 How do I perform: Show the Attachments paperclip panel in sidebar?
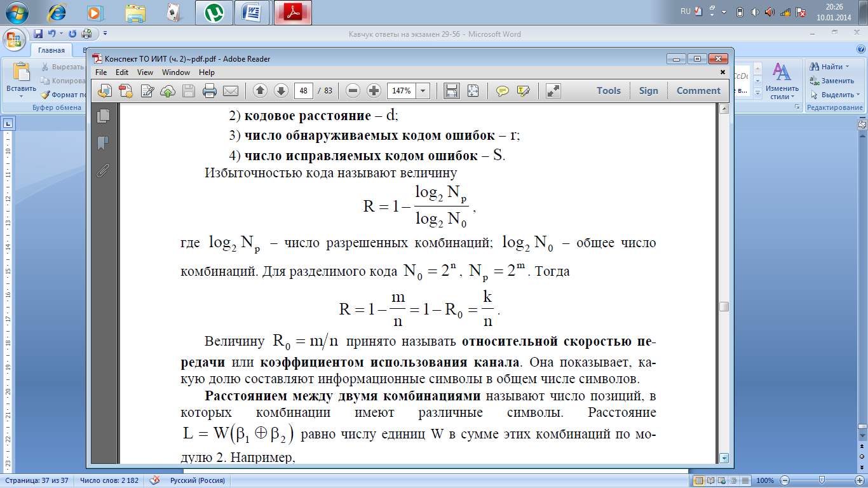coord(103,170)
